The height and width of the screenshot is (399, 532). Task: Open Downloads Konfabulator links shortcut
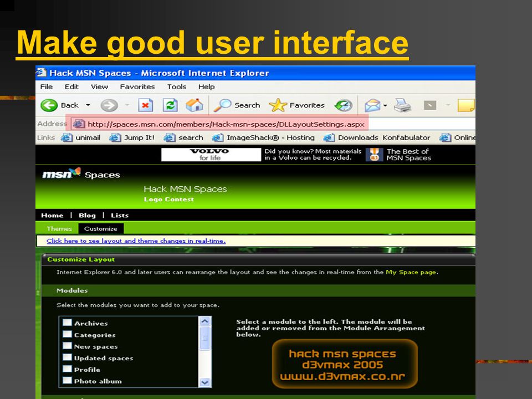click(x=377, y=138)
